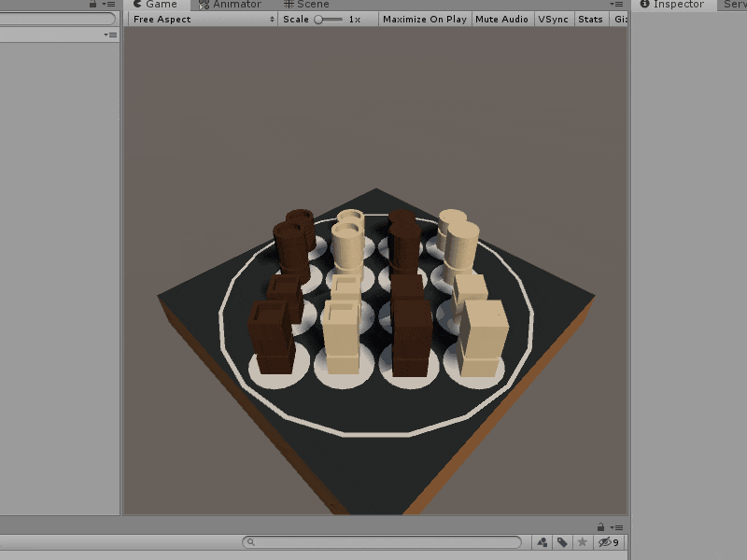The height and width of the screenshot is (560, 747).
Task: Click the Scale slider handle
Action: tap(319, 19)
